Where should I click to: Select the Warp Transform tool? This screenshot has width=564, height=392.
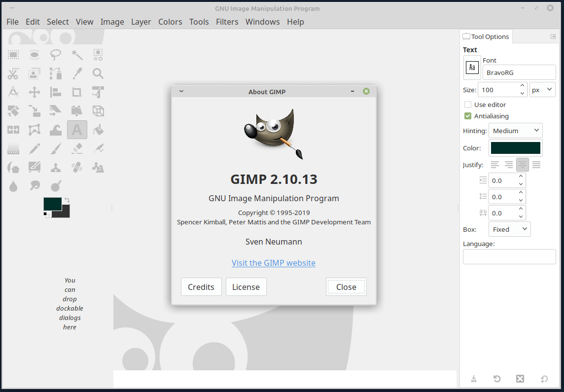56,130
